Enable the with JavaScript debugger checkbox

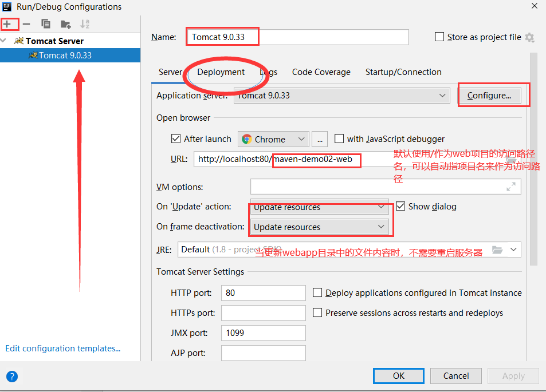tap(339, 139)
